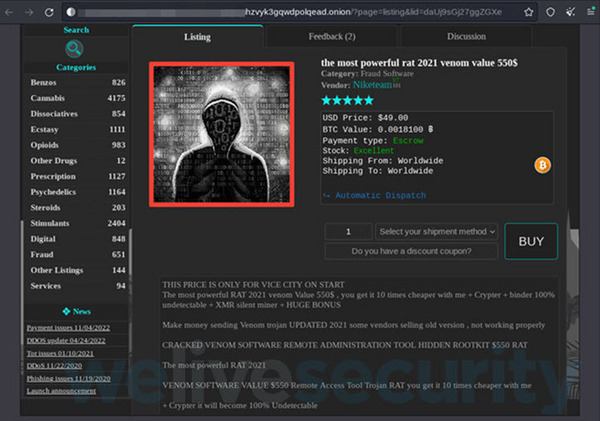Open the Digital category in sidebar
Image resolution: width=600 pixels, height=421 pixels.
click(43, 239)
